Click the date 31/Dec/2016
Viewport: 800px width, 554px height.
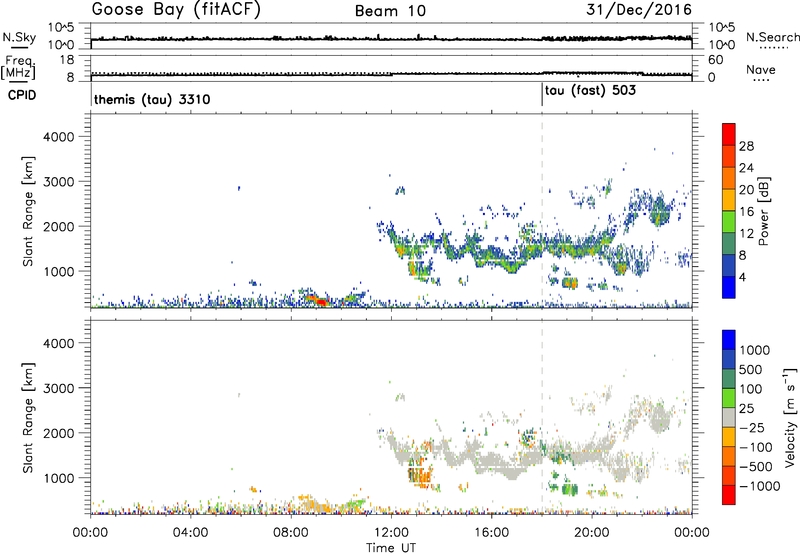(x=639, y=10)
